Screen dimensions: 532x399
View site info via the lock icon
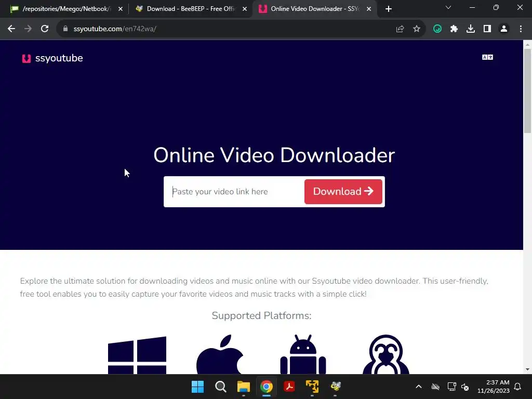click(65, 29)
